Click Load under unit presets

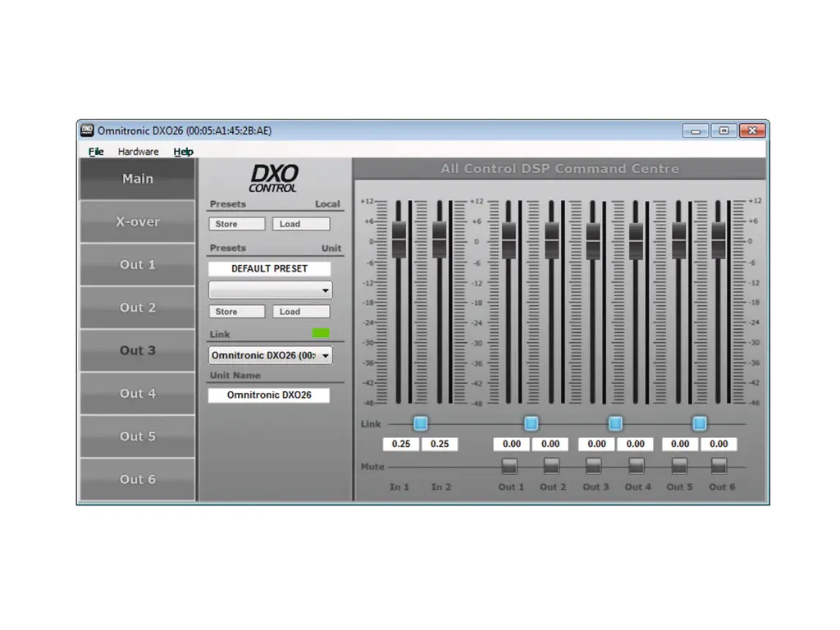tap(300, 312)
